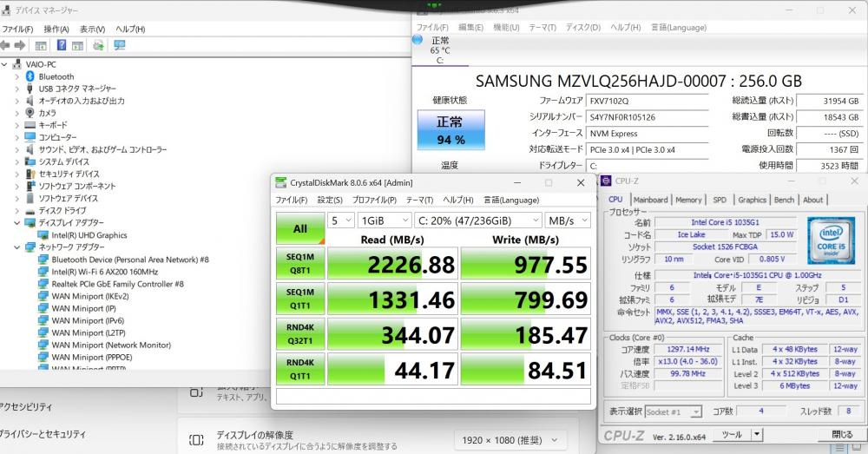Viewport: 868px width, 454px height.
Task: Select WAN Miniport (IKEv2) entry
Action: coord(89,296)
